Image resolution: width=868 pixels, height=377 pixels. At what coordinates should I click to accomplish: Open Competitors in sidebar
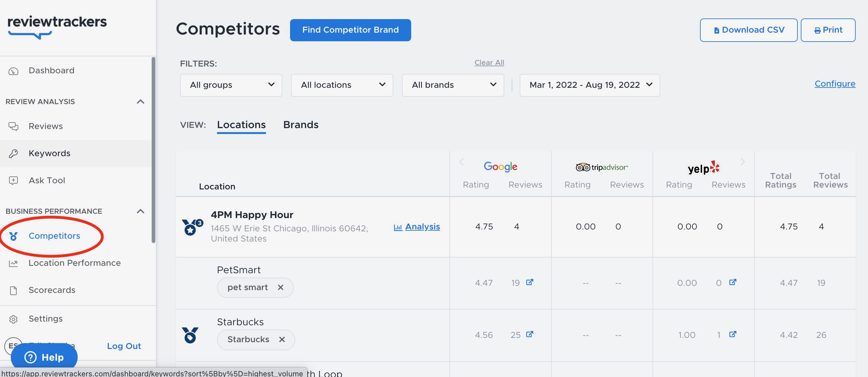coord(54,236)
